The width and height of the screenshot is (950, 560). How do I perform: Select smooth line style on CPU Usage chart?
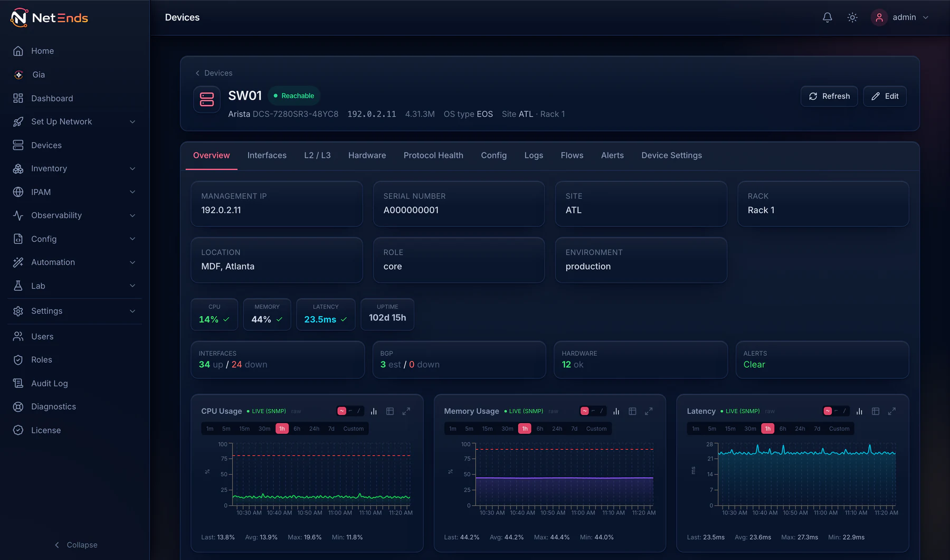coord(342,411)
